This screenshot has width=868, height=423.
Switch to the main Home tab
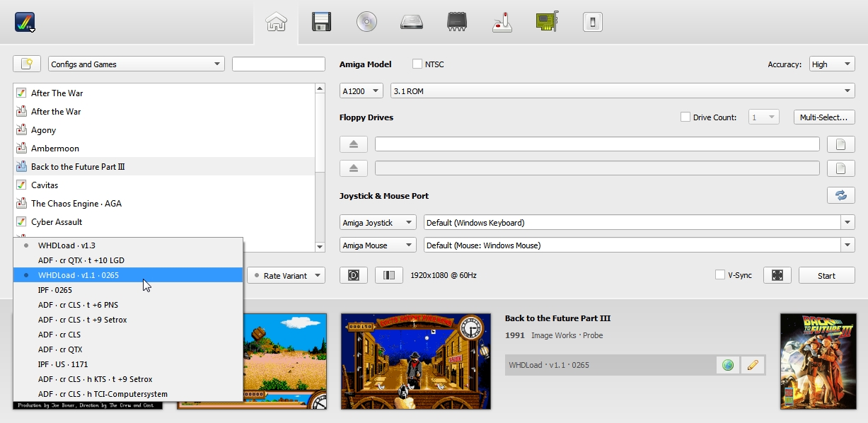276,22
